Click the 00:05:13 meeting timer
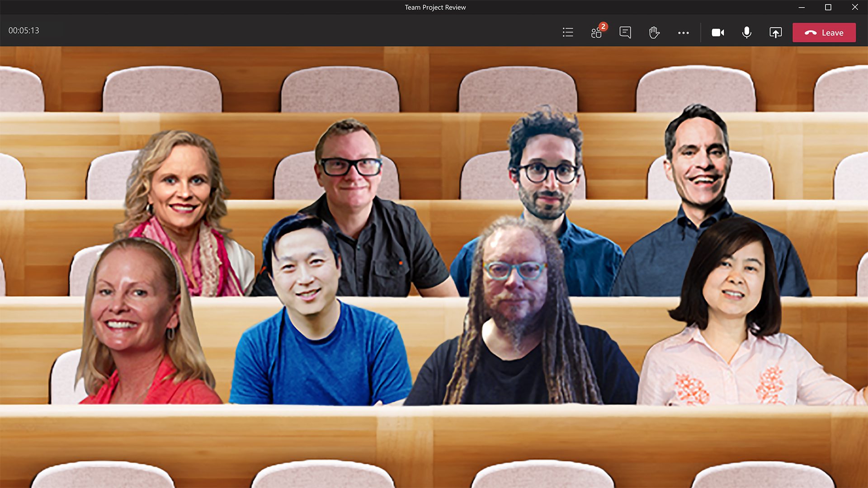This screenshot has height=488, width=868. (x=24, y=30)
